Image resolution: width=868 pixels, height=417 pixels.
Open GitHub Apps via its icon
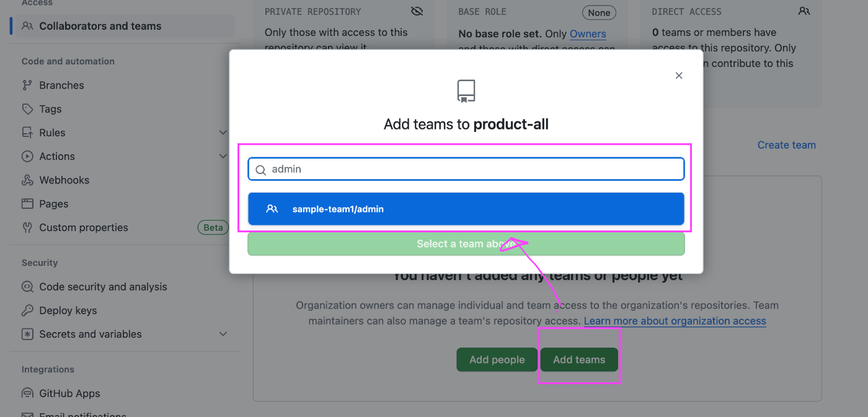tap(28, 393)
